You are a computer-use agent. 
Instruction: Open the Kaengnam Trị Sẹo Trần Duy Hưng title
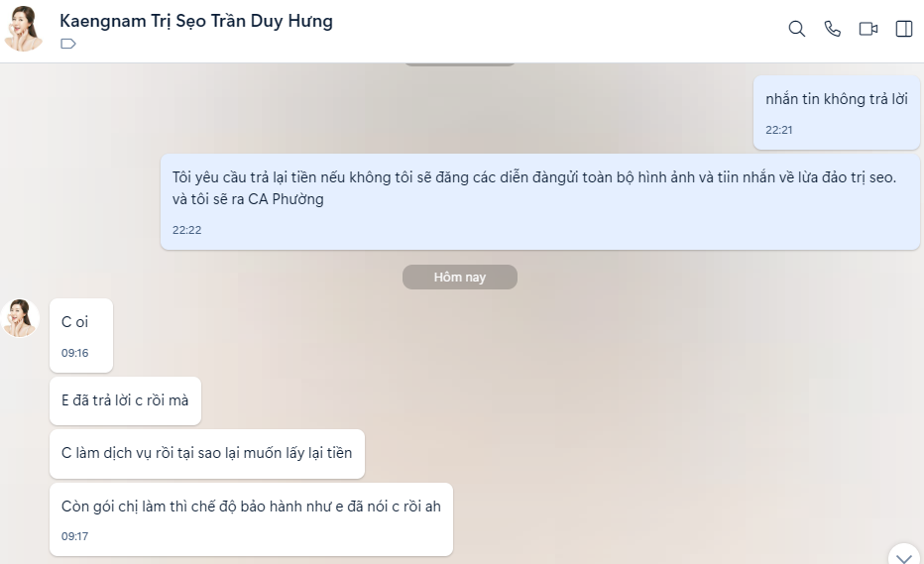pos(196,21)
